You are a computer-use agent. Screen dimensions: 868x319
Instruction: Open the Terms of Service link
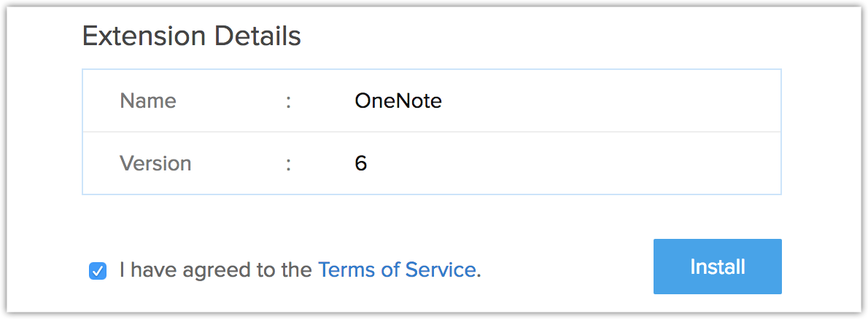click(397, 270)
